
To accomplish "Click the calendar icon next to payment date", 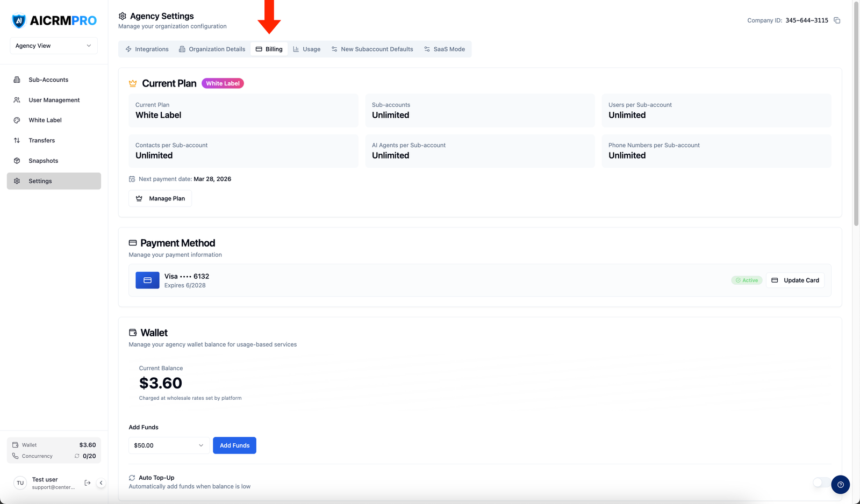I will pos(132,179).
